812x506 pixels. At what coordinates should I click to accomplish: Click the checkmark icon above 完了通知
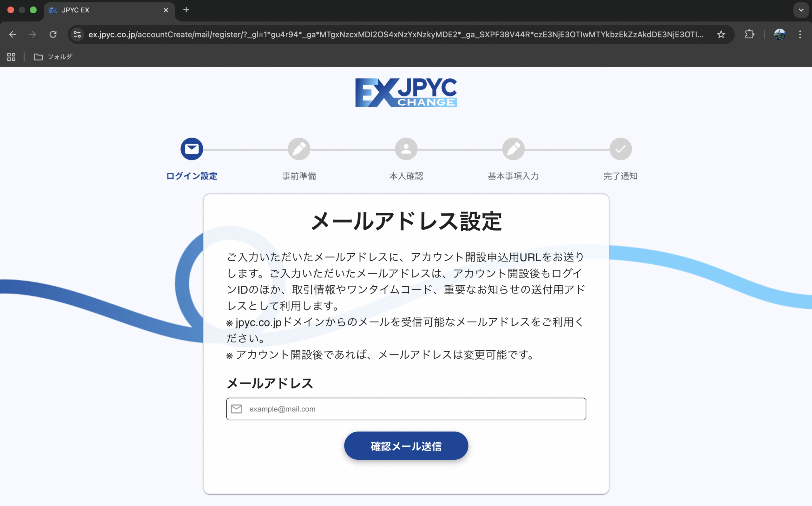coord(620,149)
